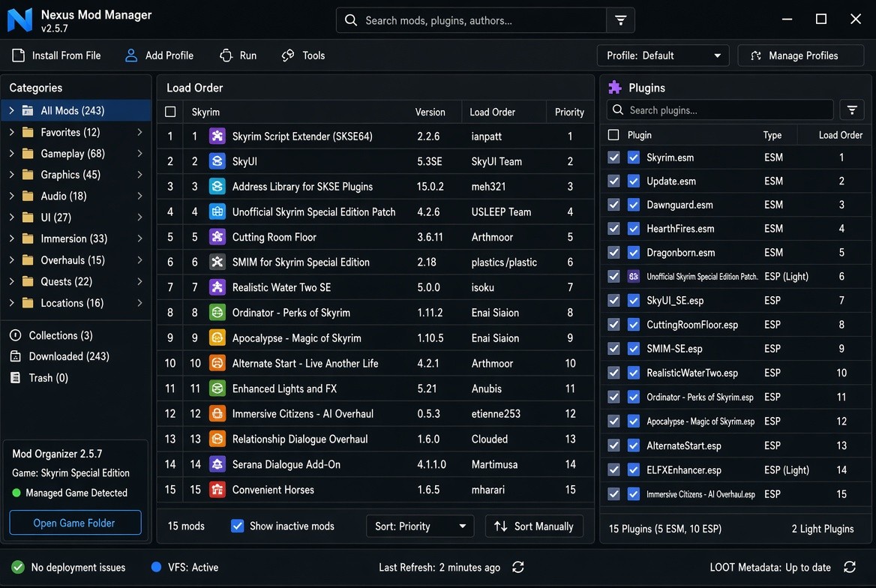Click the Relationship Dialogue Overhaul icon
876x588 pixels.
point(217,439)
